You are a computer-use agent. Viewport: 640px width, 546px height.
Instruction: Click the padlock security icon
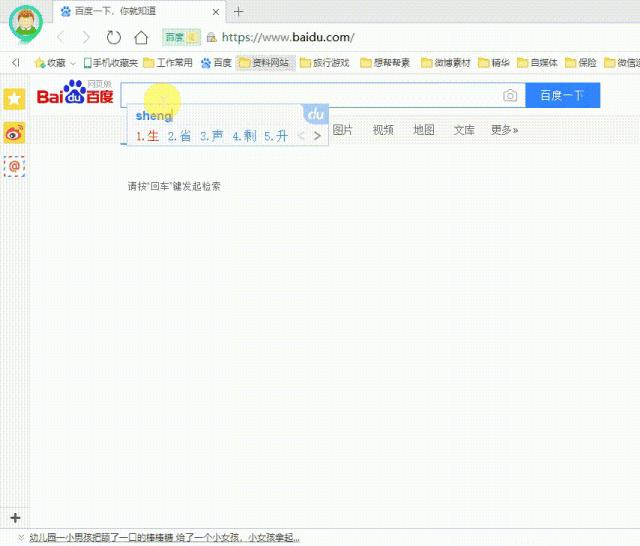pyautogui.click(x=211, y=38)
